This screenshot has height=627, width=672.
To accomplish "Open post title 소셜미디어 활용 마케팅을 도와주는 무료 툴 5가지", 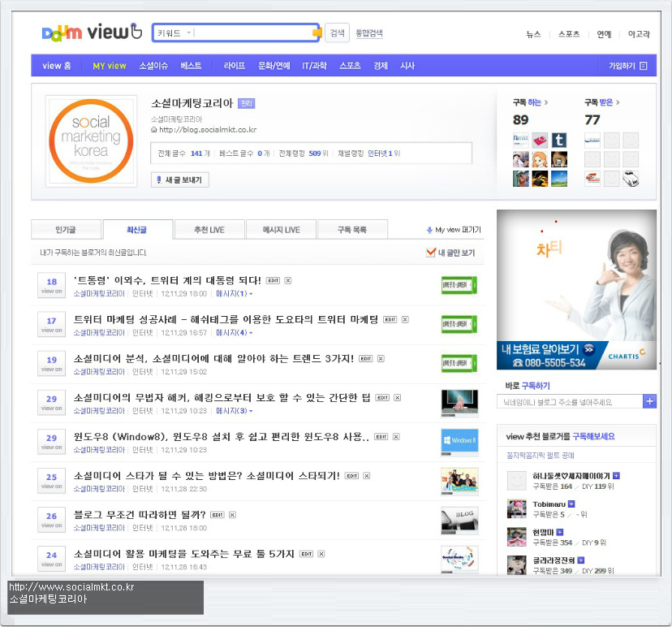I will [x=184, y=554].
